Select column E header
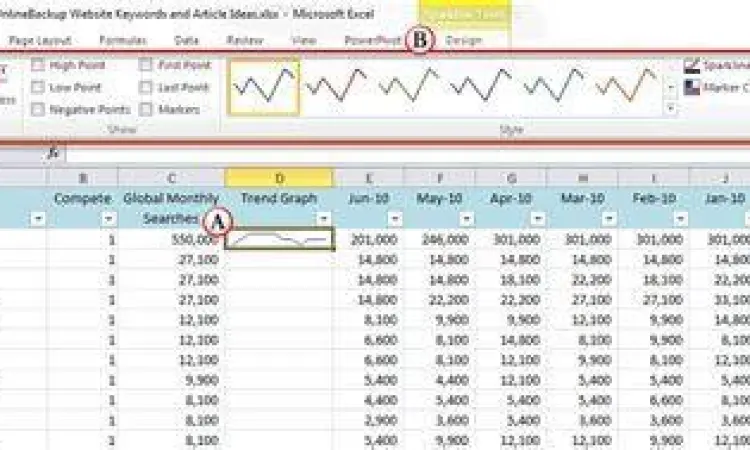Screen dimensions: 750x450 pyautogui.click(x=368, y=178)
